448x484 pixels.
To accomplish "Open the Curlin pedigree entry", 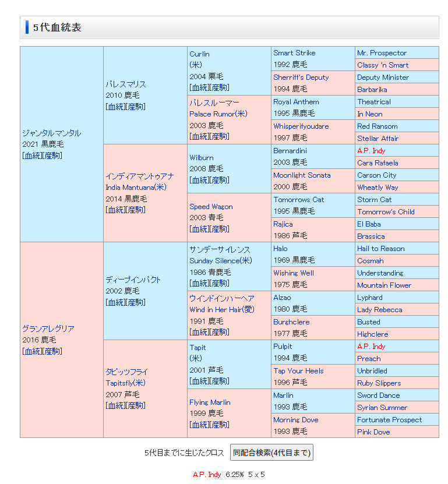I will pos(199,54).
